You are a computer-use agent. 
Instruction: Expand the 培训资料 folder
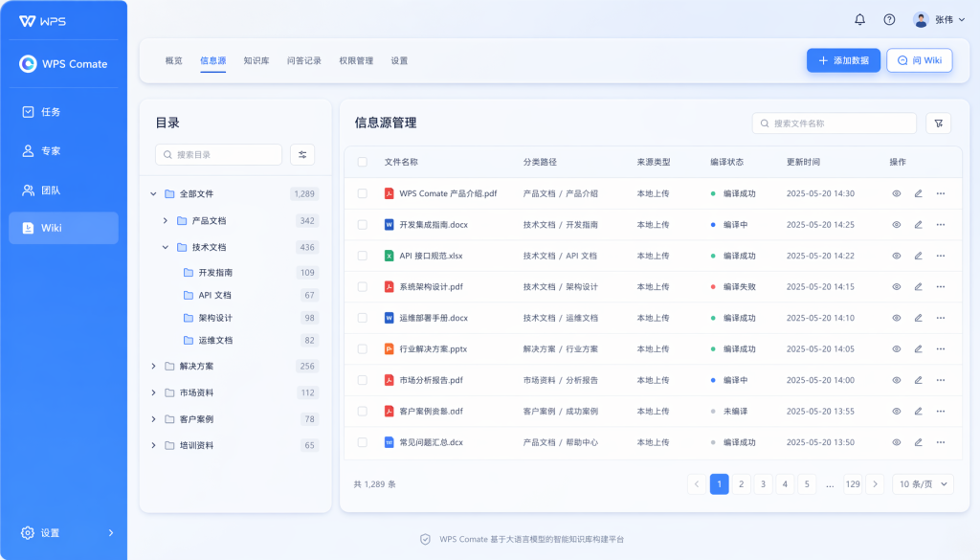(x=153, y=445)
